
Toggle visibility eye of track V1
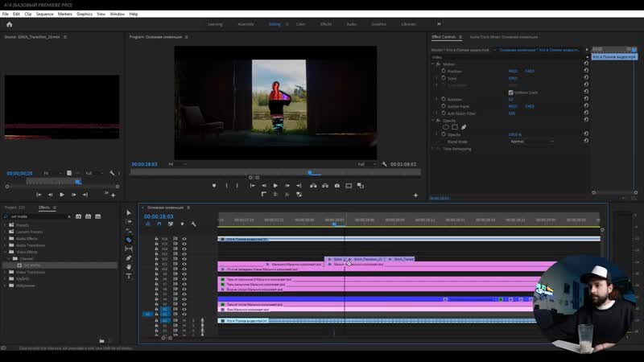click(x=184, y=315)
